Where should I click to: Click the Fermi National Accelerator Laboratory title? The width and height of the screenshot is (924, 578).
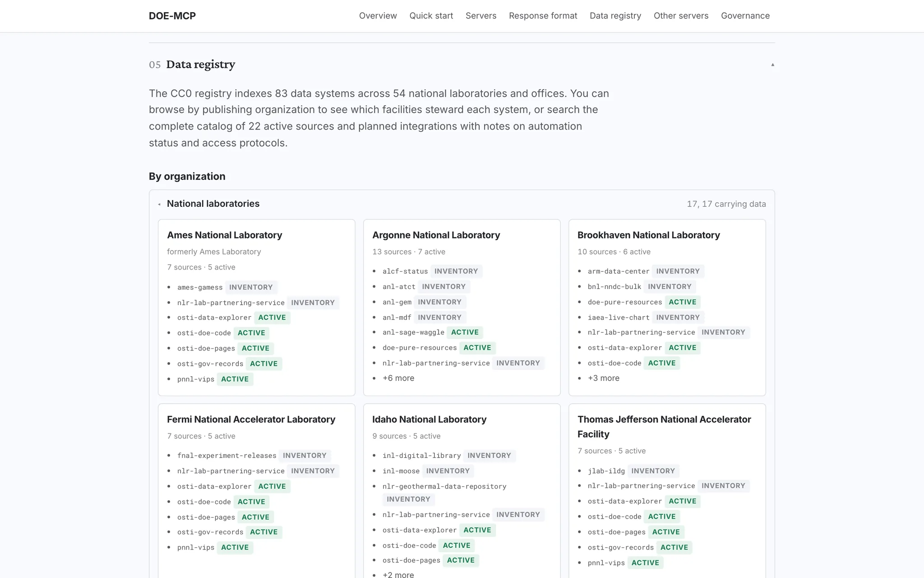coord(251,420)
